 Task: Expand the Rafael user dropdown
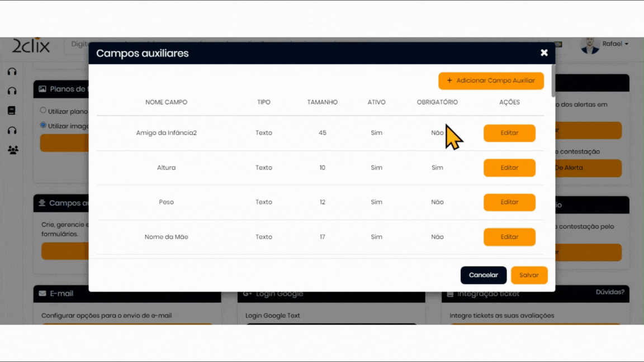[x=615, y=44]
